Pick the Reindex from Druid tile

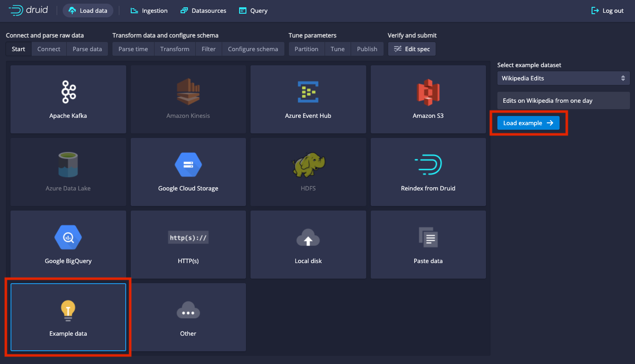428,172
